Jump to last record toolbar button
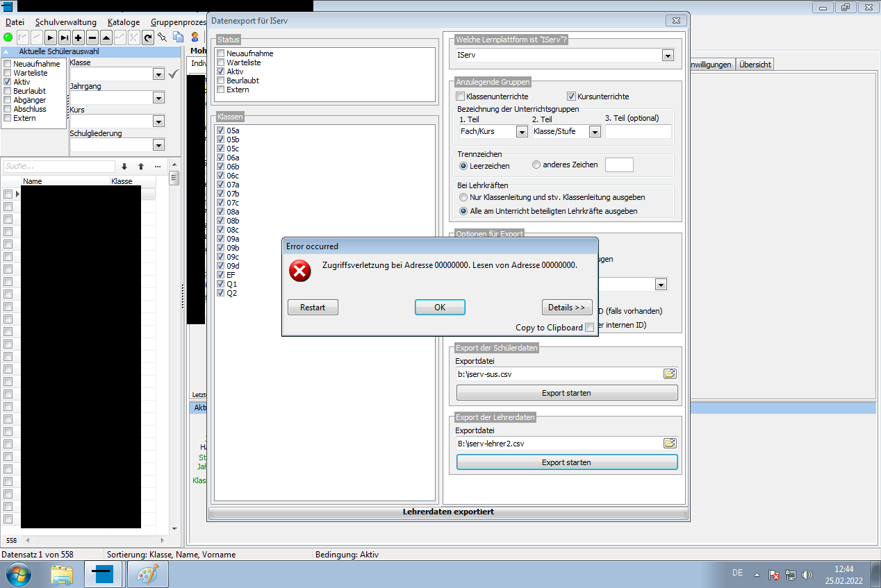Viewport: 881px width, 588px height. 64,37
